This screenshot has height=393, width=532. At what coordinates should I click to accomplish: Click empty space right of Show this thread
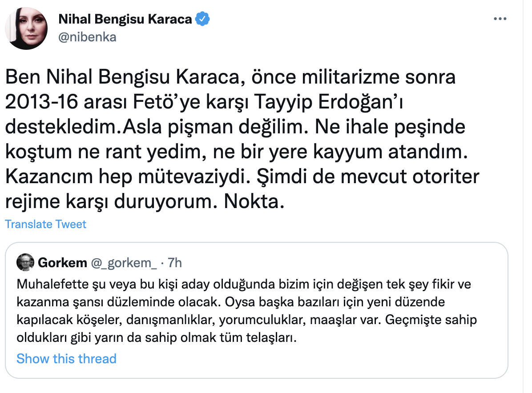point(311,359)
